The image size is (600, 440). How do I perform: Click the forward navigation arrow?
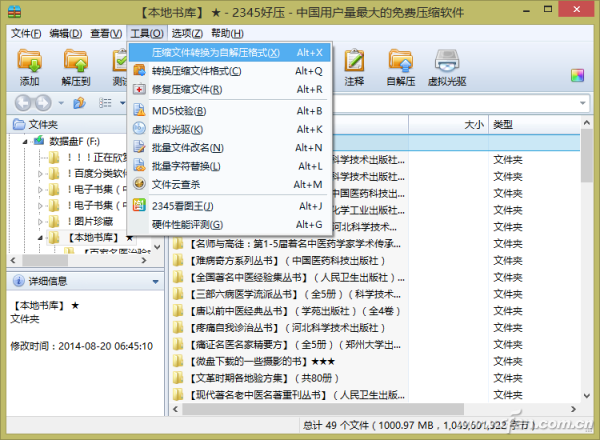[x=43, y=103]
